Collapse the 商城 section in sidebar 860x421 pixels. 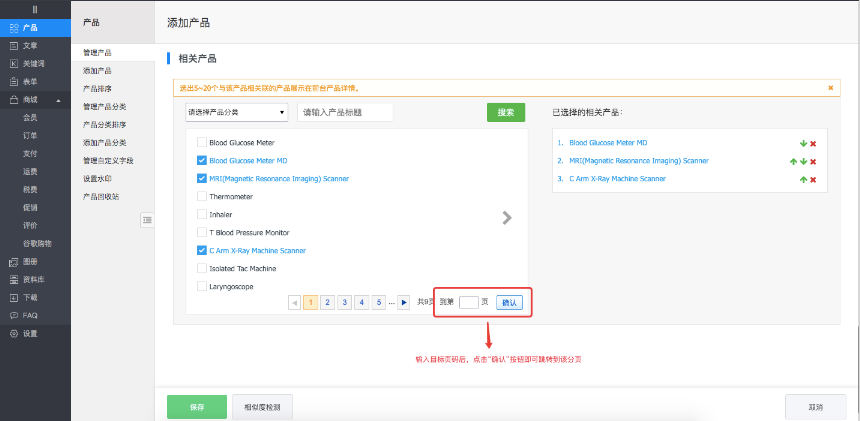coord(58,100)
